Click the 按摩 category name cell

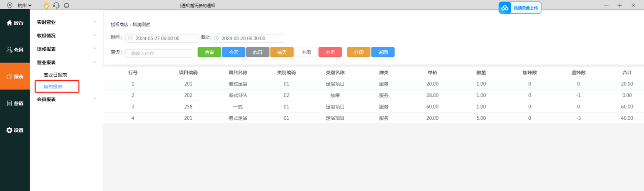pos(335,95)
